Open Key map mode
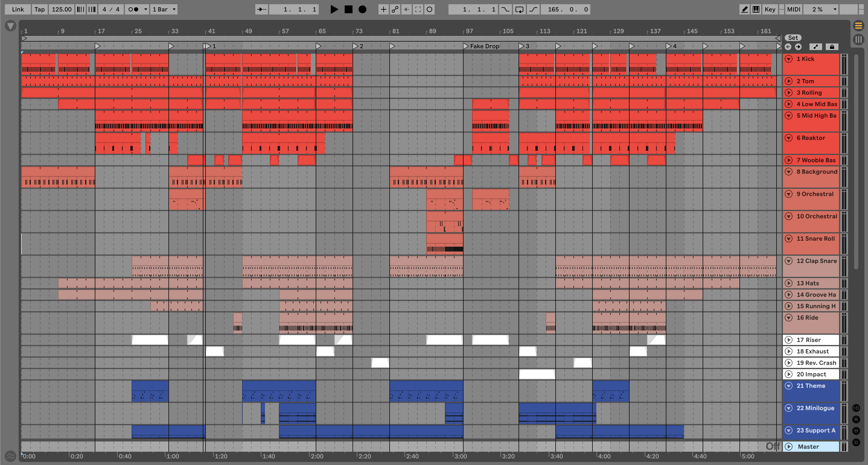 [770, 9]
